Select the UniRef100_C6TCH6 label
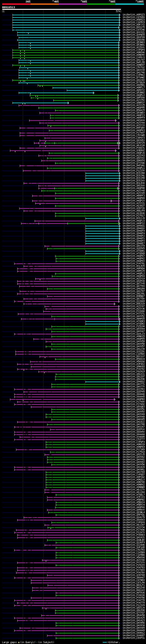Image resolution: width=146 pixels, height=644 pixels. [x=133, y=30]
